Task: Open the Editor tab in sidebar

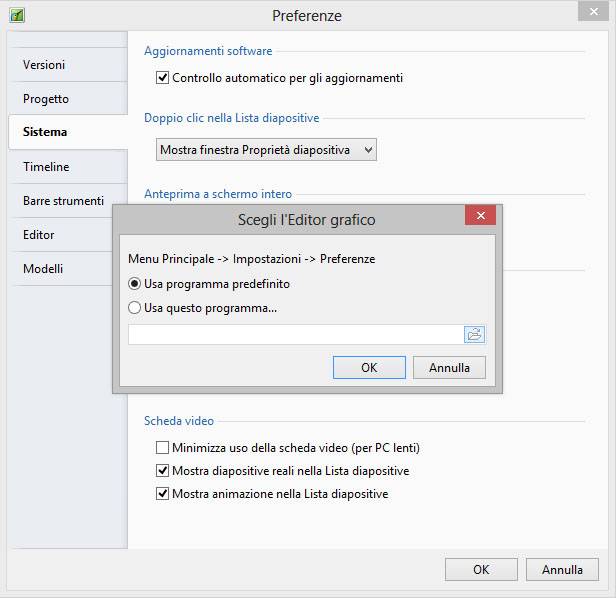Action: click(39, 235)
